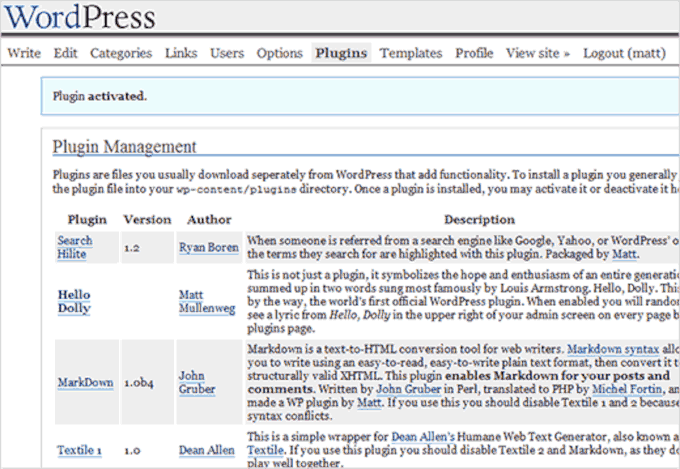Click Logout (matt)

624,53
